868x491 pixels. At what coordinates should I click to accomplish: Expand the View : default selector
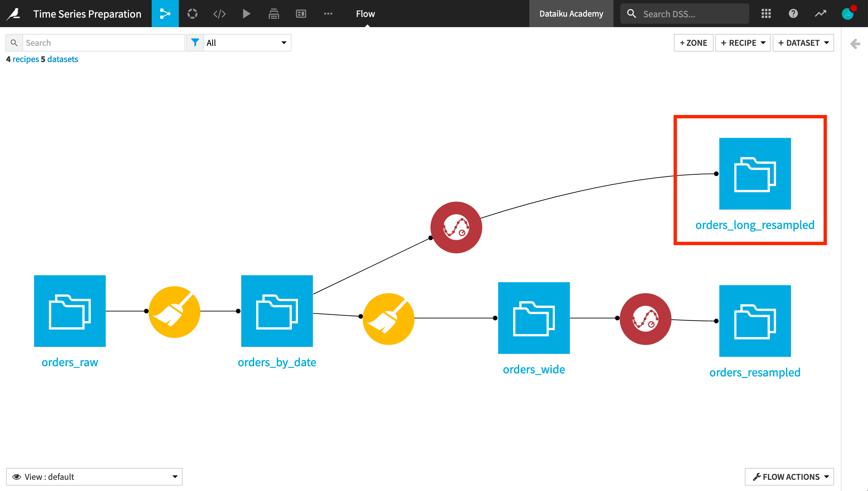pos(95,476)
